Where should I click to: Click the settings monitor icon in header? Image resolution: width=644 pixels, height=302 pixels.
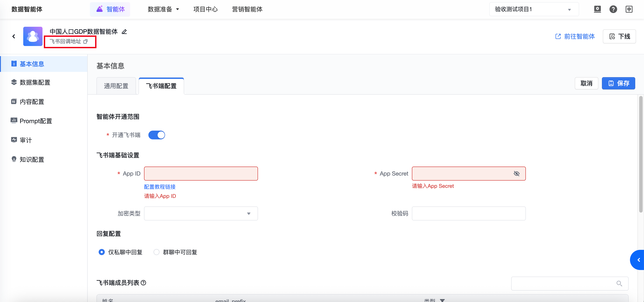(597, 9)
